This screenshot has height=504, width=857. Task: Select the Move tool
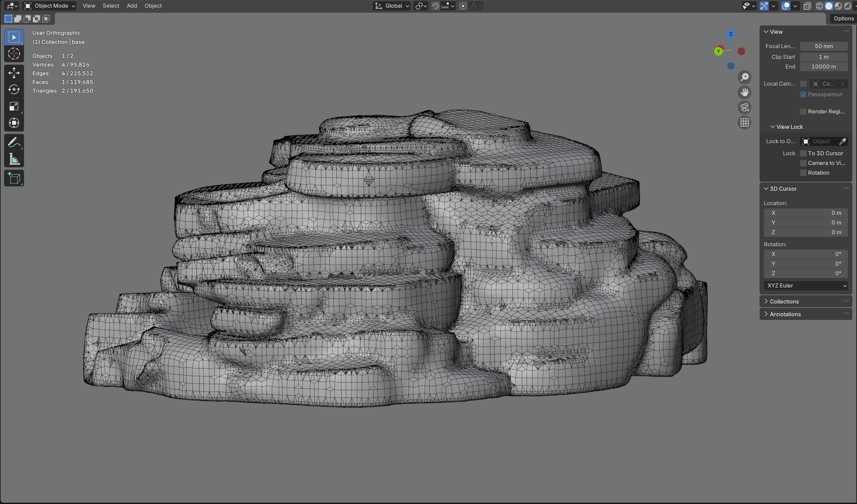(x=14, y=73)
